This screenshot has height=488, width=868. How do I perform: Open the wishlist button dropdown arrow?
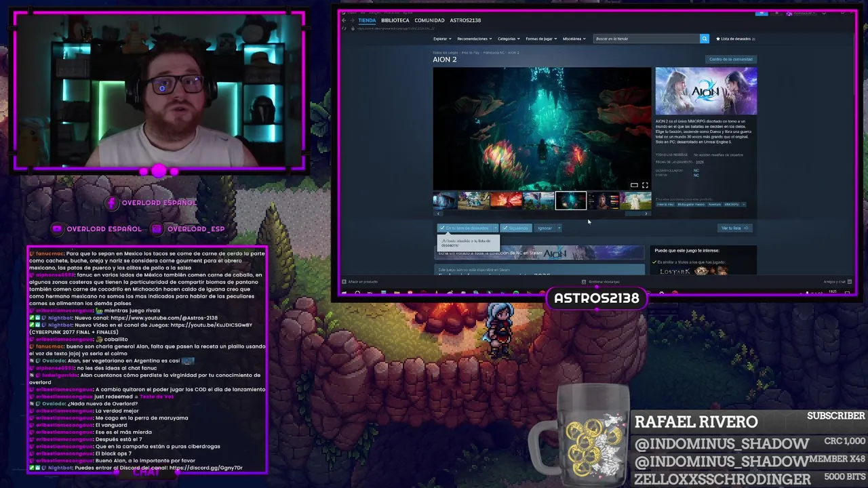[x=495, y=228]
